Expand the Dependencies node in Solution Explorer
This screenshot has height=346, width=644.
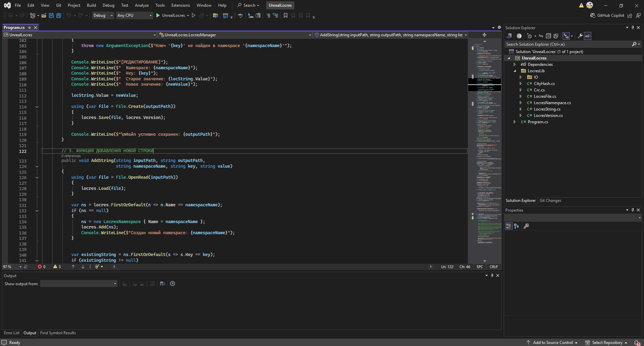coord(514,64)
